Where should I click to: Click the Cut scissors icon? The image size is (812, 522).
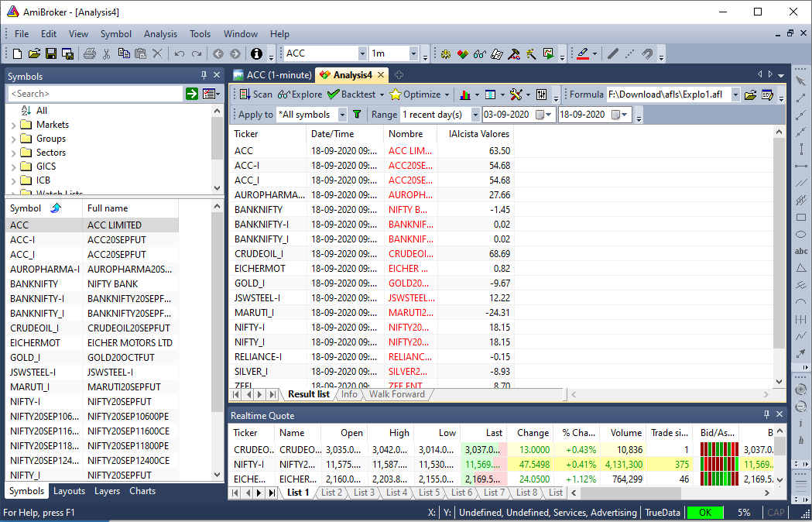tap(107, 53)
